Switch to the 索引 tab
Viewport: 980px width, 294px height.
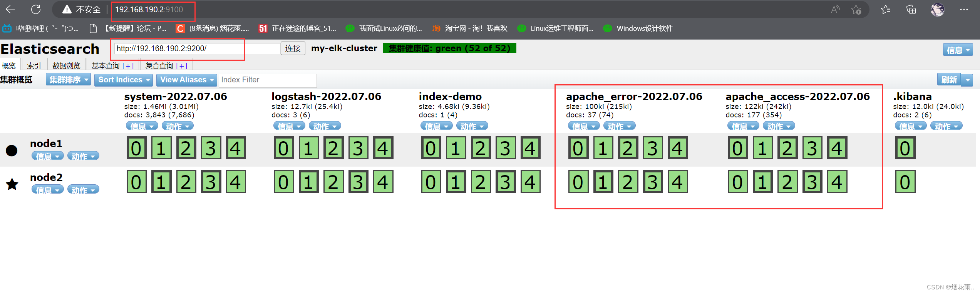(x=34, y=65)
